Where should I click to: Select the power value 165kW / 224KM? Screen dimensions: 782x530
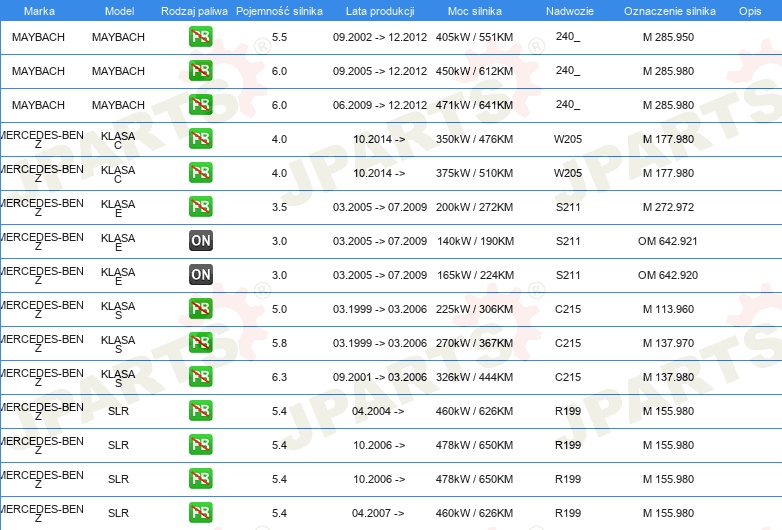(475, 275)
